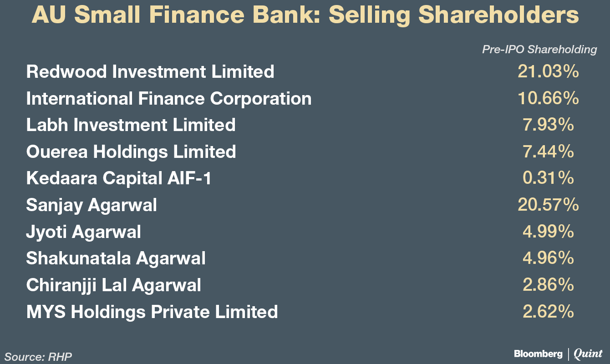Select Labh Investment Limited entry
This screenshot has height=364, width=610.
(x=131, y=125)
